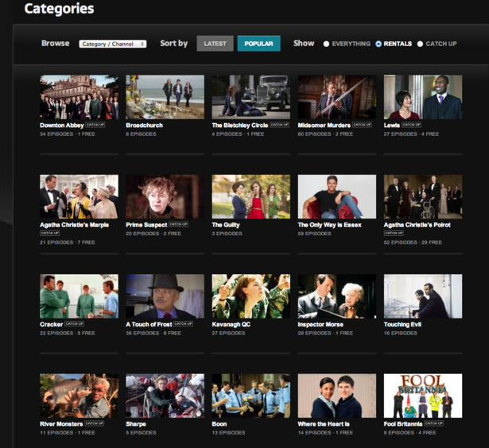Open the Kavanagh QC thumbnail
Image resolution: width=489 pixels, height=448 pixels.
coord(251,296)
